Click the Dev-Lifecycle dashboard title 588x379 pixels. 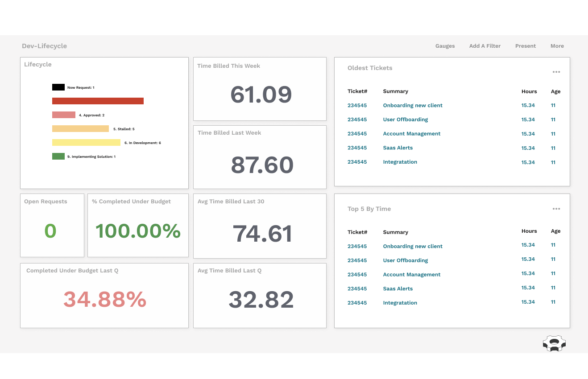(x=44, y=46)
